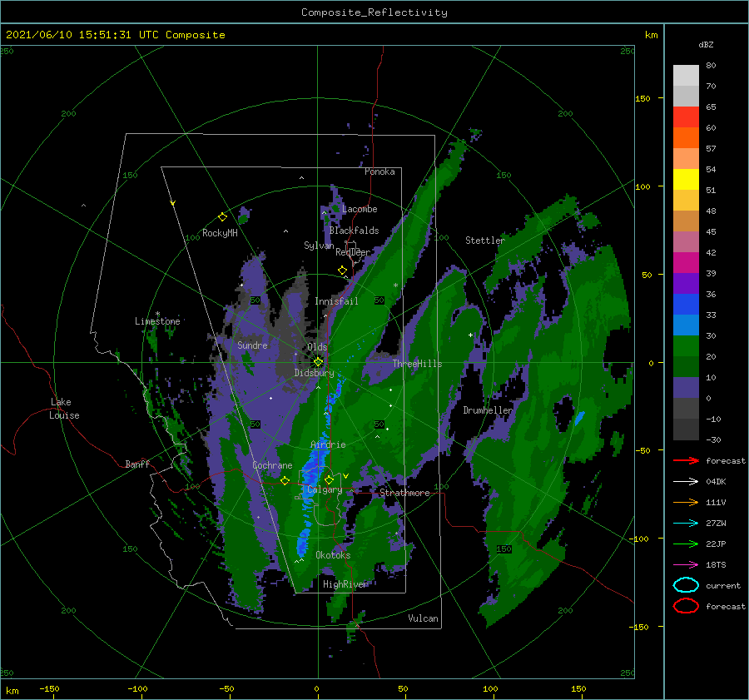Select the red 60-65 dBZ swatch

click(x=686, y=117)
